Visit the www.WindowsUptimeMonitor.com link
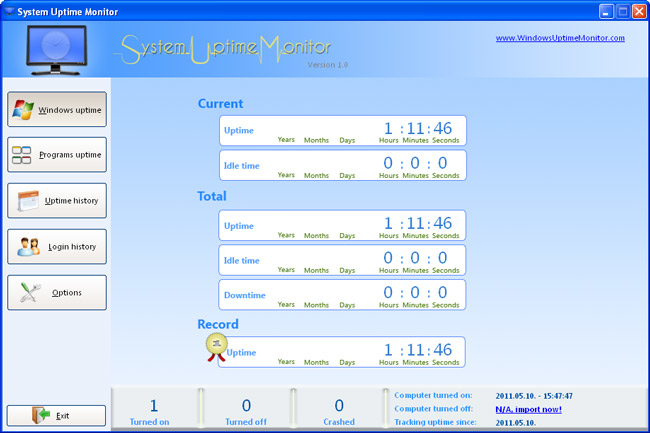This screenshot has width=650, height=433. (560, 38)
